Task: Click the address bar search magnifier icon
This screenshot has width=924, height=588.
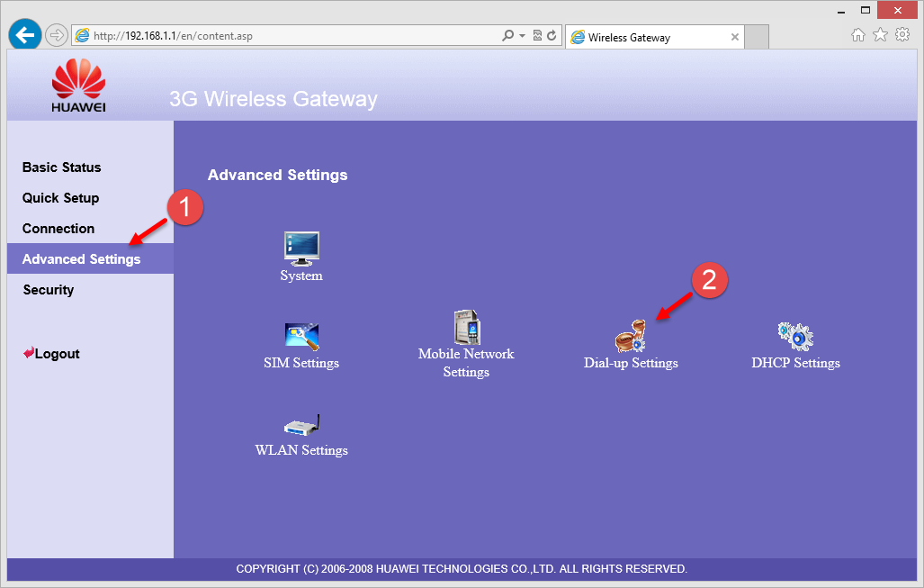Action: [x=507, y=35]
